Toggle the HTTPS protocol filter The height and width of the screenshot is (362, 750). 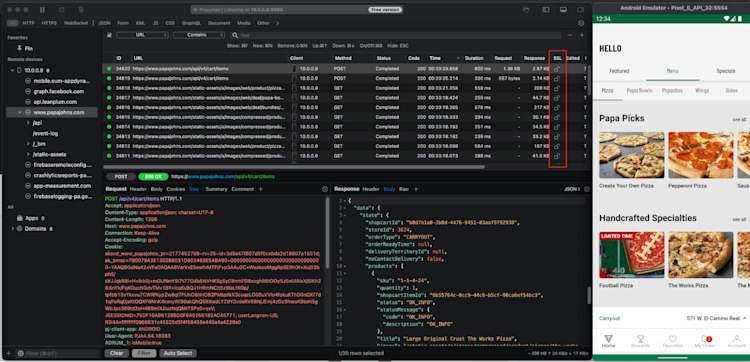[x=49, y=23]
